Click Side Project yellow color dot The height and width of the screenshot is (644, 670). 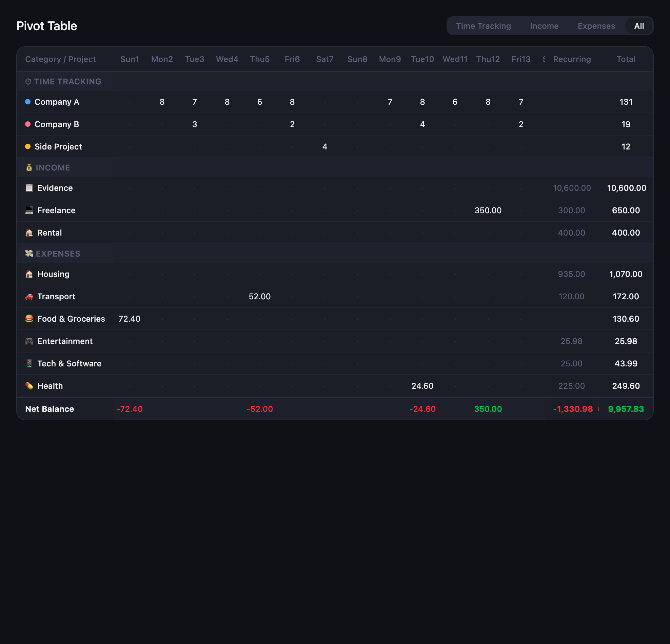point(28,146)
